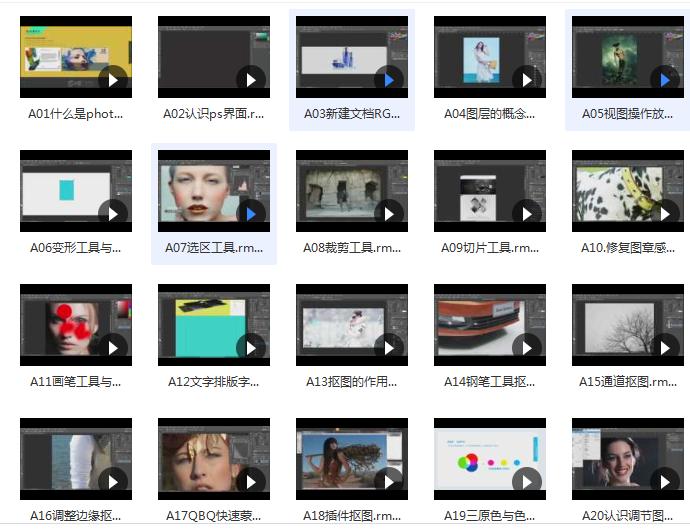Select the file name A16调整边缘抠...
Screen dimensions: 690x530
(x=76, y=515)
